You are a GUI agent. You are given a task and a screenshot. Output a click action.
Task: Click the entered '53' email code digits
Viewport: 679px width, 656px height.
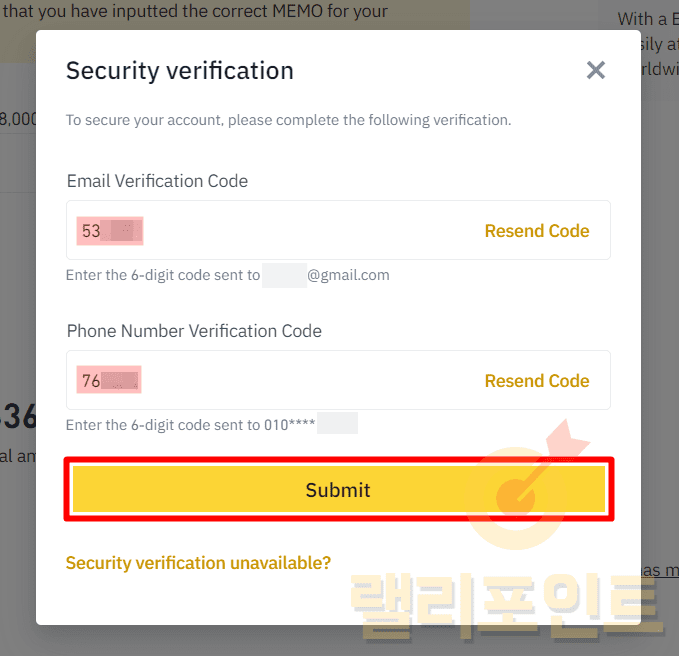92,231
